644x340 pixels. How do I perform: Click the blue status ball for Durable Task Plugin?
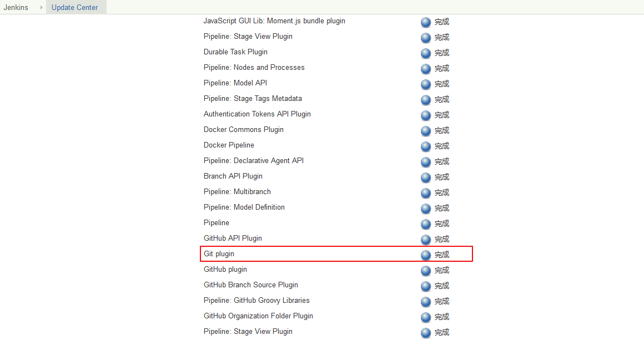click(426, 53)
